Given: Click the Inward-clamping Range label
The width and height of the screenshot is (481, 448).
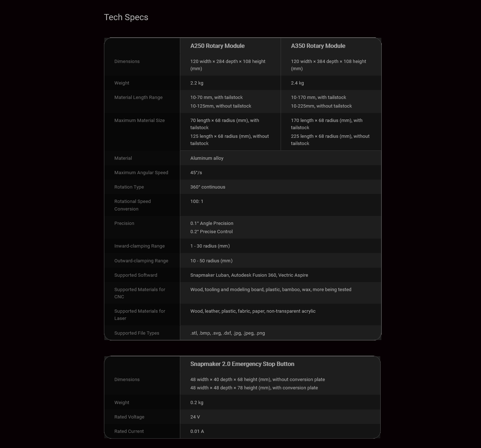Looking at the screenshot, I should coord(140,246).
